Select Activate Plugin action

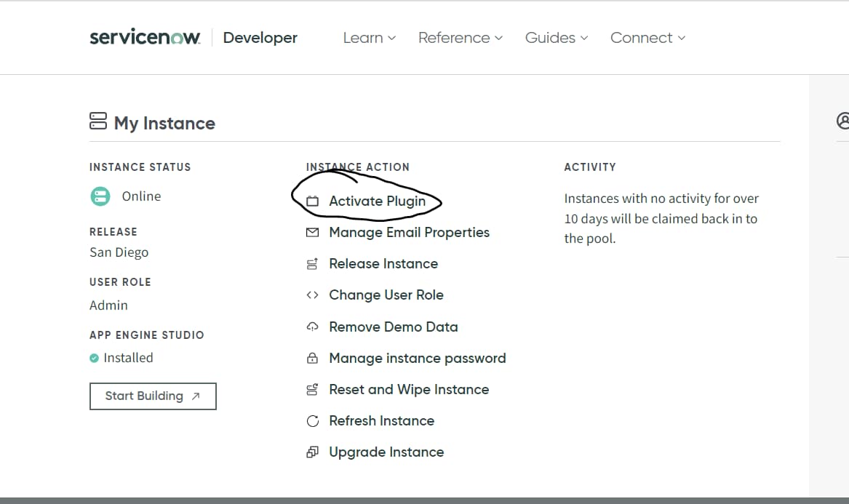coord(378,201)
